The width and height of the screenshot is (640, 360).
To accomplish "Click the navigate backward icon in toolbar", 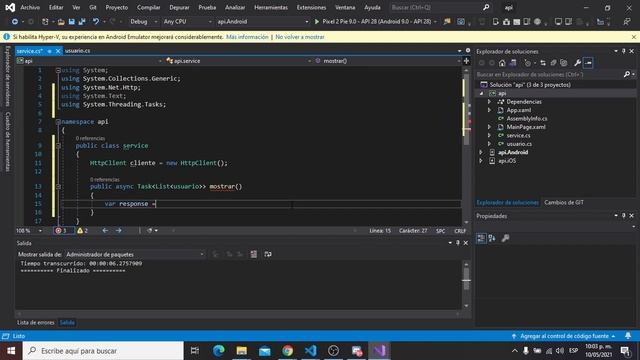I will 15,22.
